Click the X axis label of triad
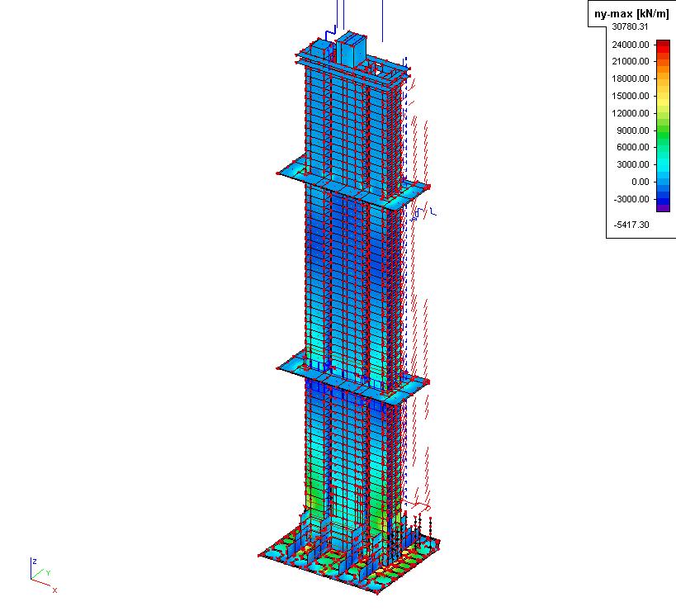 point(54,590)
